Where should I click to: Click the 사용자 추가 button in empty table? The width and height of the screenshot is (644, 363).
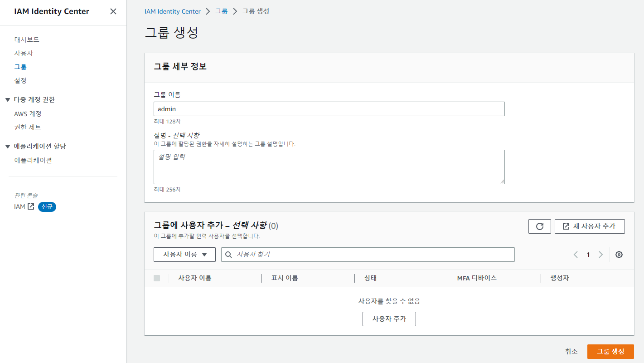[389, 319]
